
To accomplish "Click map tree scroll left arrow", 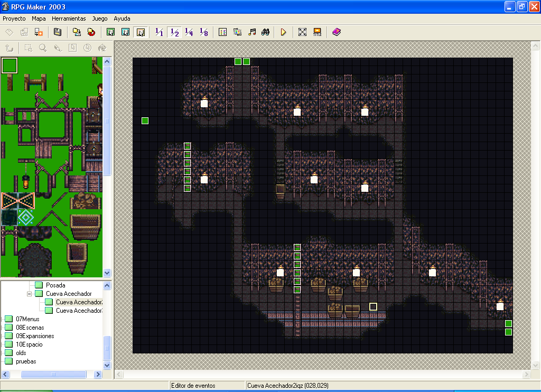I will 5,375.
